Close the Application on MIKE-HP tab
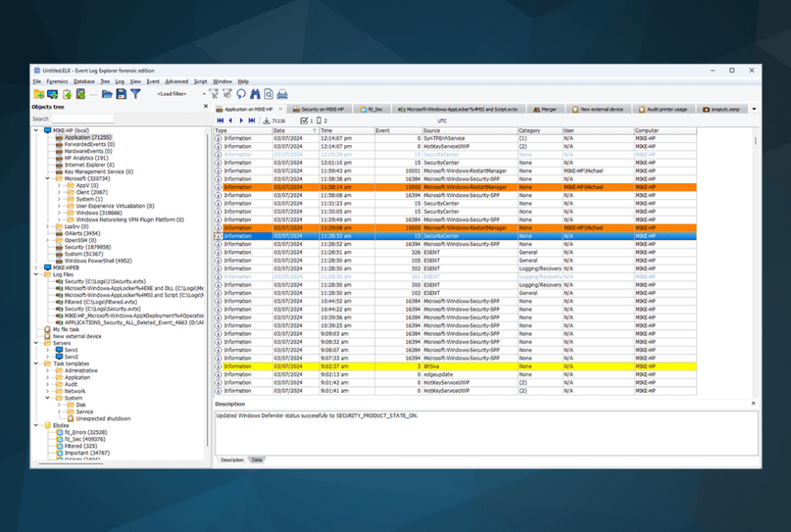The image size is (791, 532). point(280,109)
